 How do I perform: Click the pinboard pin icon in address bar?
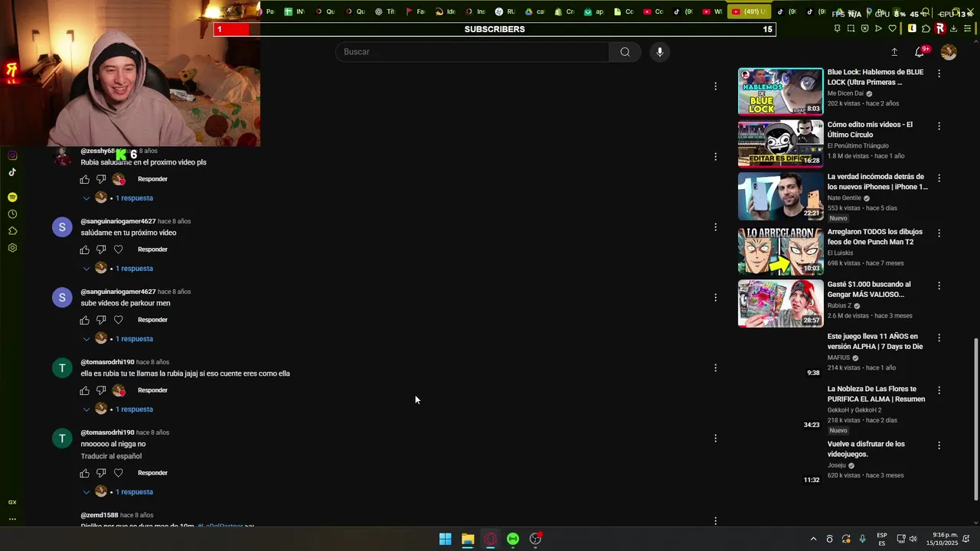click(837, 28)
